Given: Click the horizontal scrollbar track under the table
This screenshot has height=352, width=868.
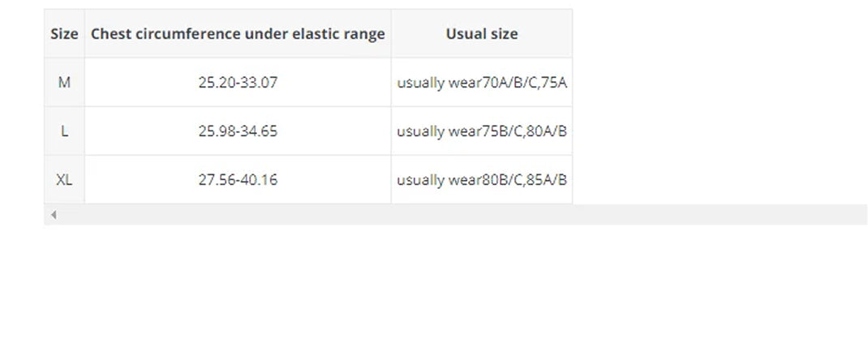Looking at the screenshot, I should (454, 215).
